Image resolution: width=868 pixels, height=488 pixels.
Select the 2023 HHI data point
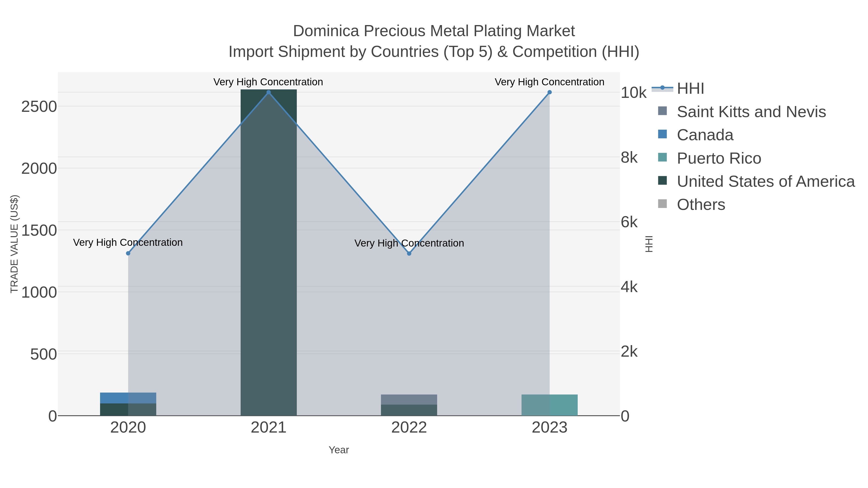[549, 92]
